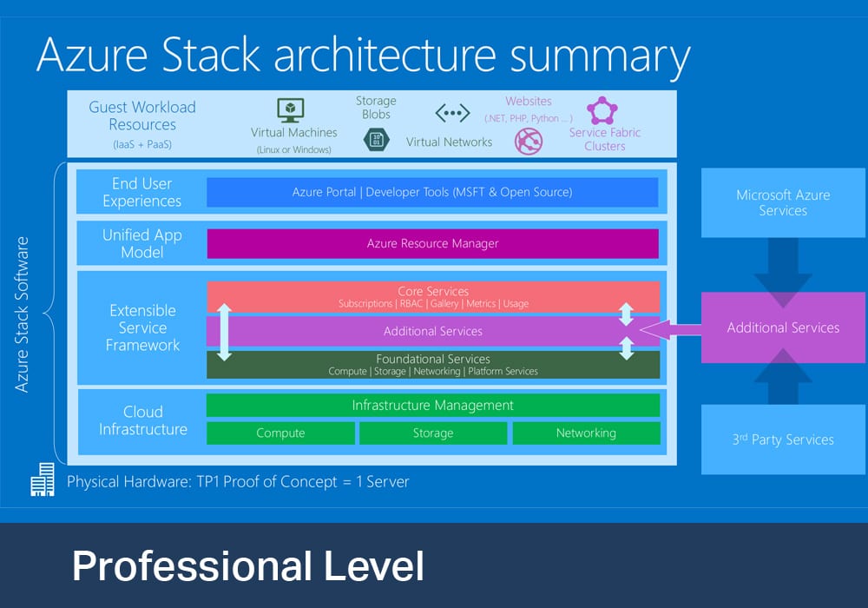This screenshot has width=868, height=608.
Task: Click the Physical Hardware TP1 text
Action: [x=238, y=482]
